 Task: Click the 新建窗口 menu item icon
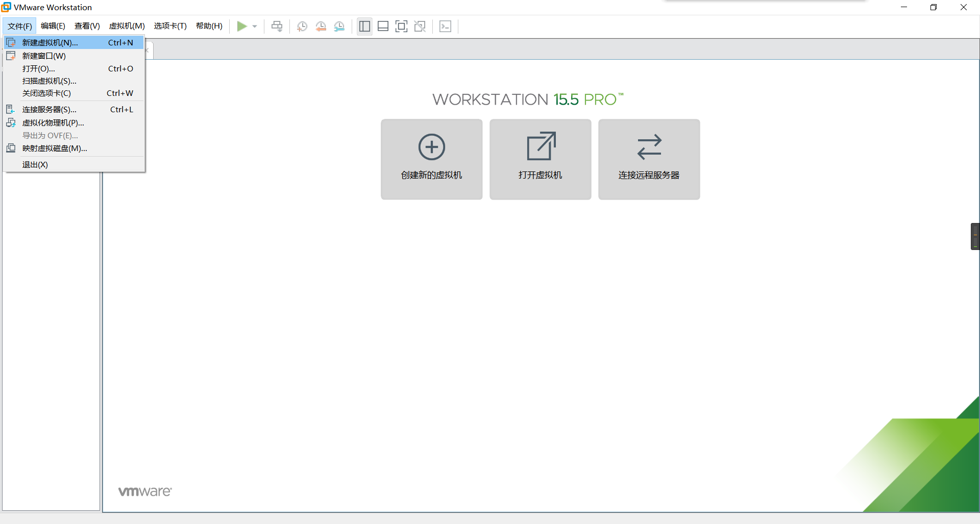coord(11,56)
